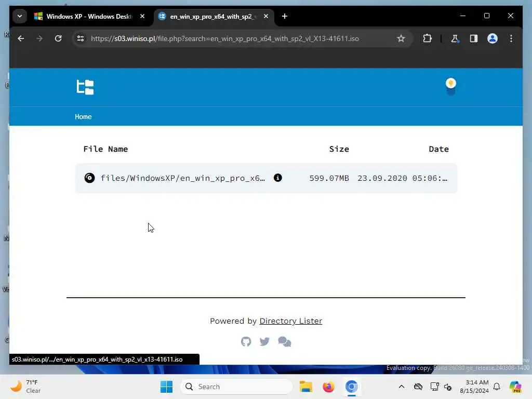Open the Directory Lister link
The image size is (532, 399).
coord(291,321)
